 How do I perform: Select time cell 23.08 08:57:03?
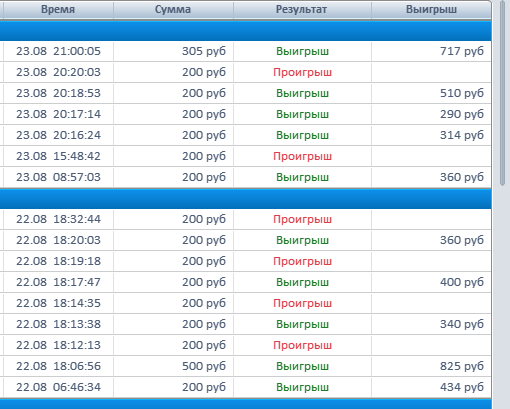(x=58, y=177)
